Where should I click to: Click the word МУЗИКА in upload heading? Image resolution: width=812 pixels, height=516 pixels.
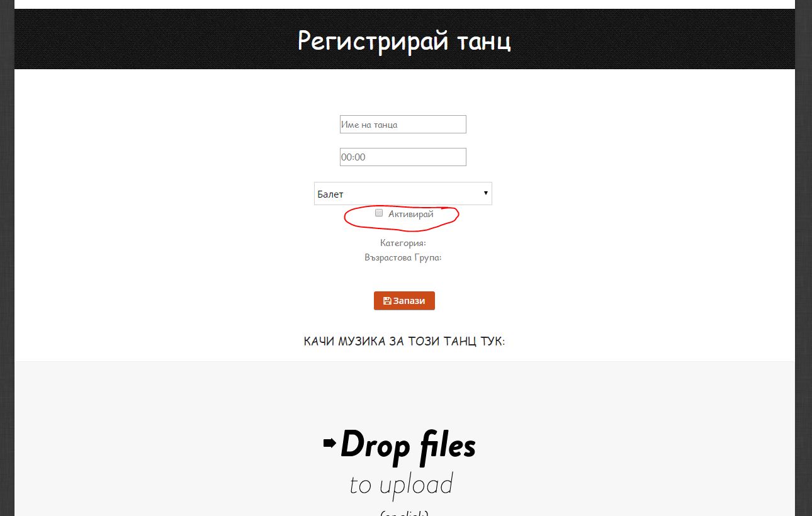[x=361, y=342]
